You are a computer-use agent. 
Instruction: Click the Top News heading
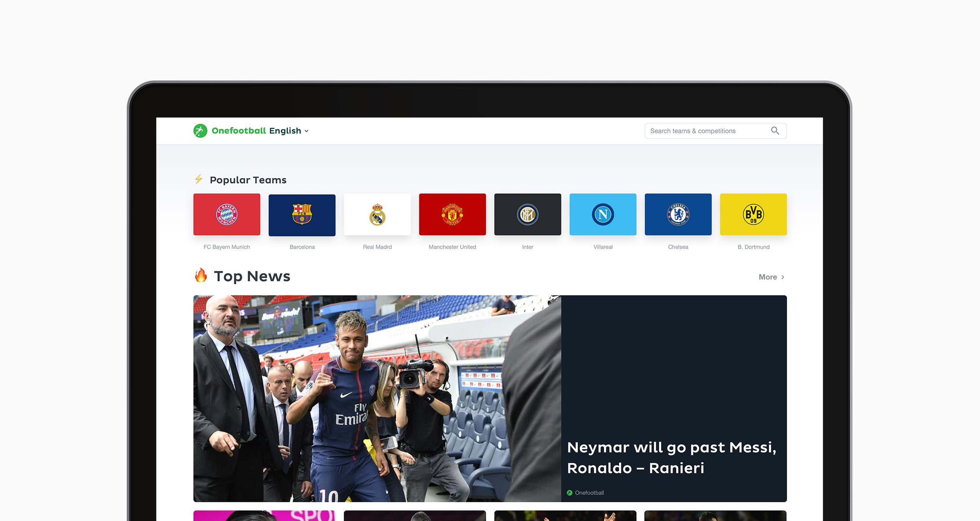point(252,276)
